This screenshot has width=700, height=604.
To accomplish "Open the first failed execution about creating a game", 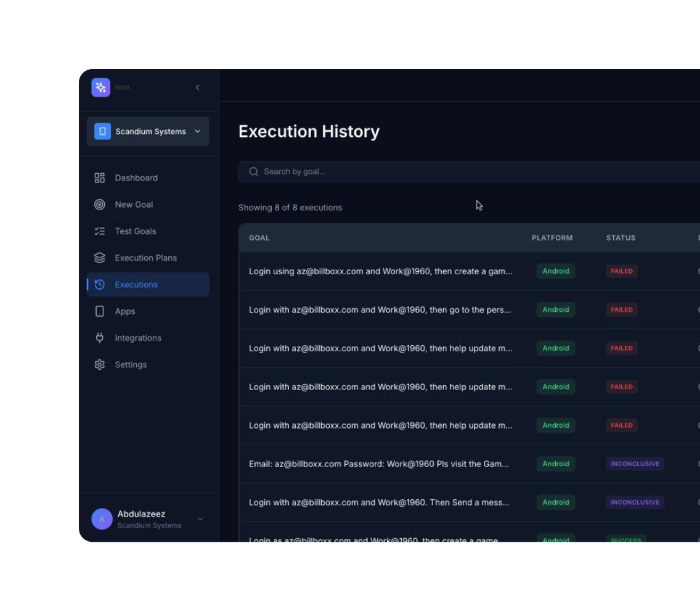I will [x=380, y=271].
